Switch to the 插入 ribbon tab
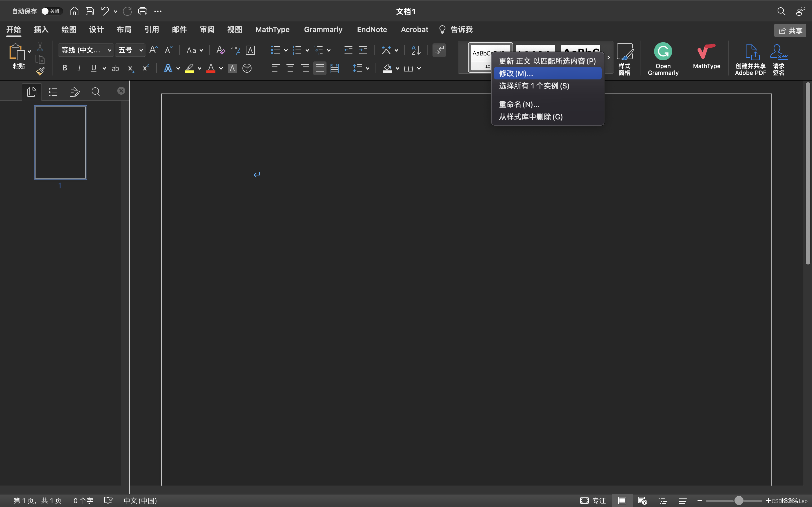Image resolution: width=812 pixels, height=507 pixels. (41, 30)
